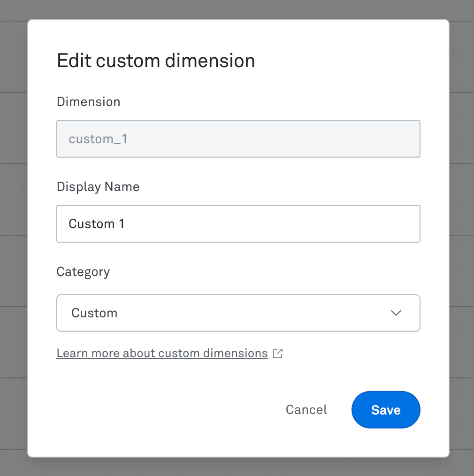Image resolution: width=474 pixels, height=476 pixels.
Task: Click the grey overlay outside the dialog
Action: (x=14, y=235)
